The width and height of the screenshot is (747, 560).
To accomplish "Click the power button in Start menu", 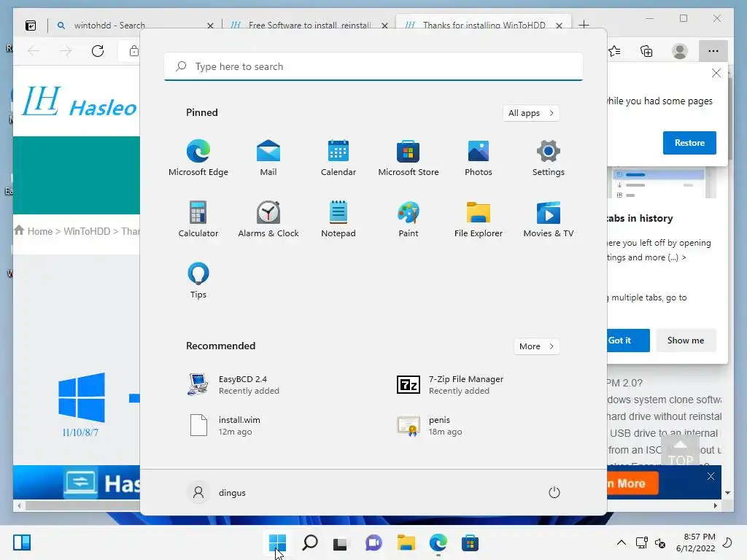I will pos(554,492).
